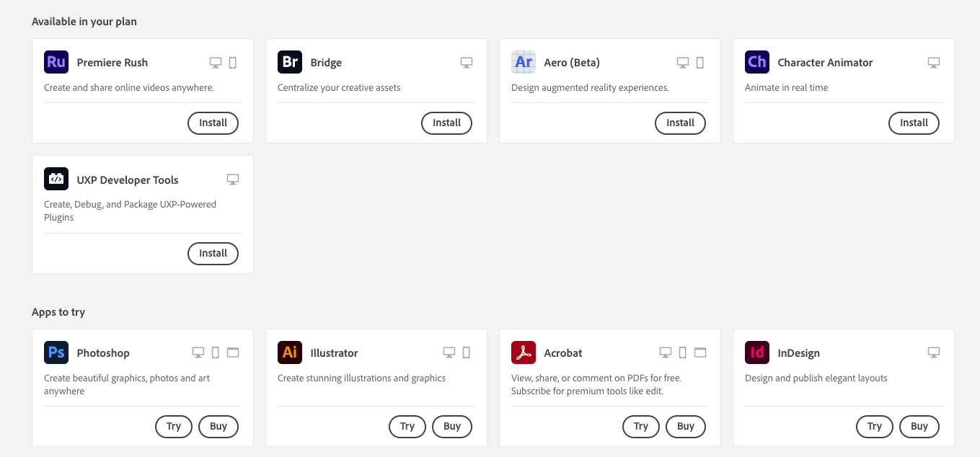Click the mobile platform icon on Photoshop card
This screenshot has height=457, width=980.
click(x=216, y=352)
